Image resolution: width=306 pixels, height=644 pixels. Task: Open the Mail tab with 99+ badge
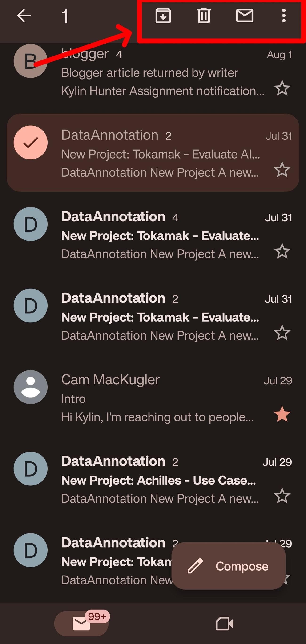[81, 624]
